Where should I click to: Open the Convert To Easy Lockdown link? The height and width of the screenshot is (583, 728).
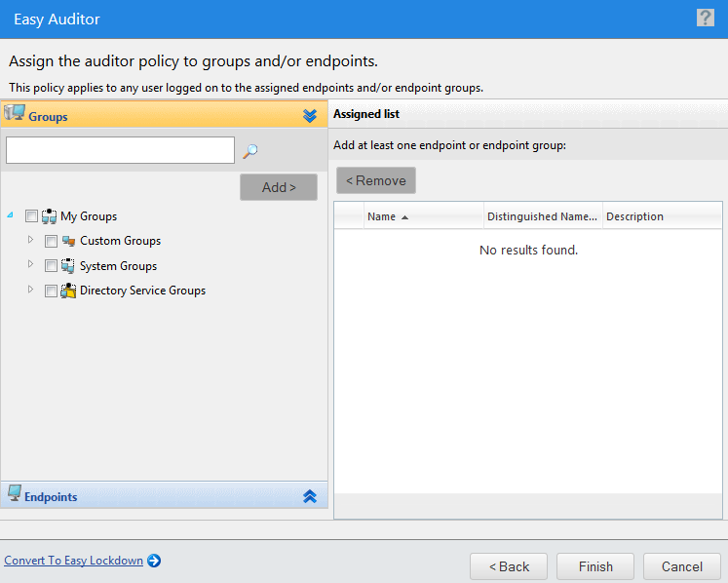pyautogui.click(x=73, y=561)
